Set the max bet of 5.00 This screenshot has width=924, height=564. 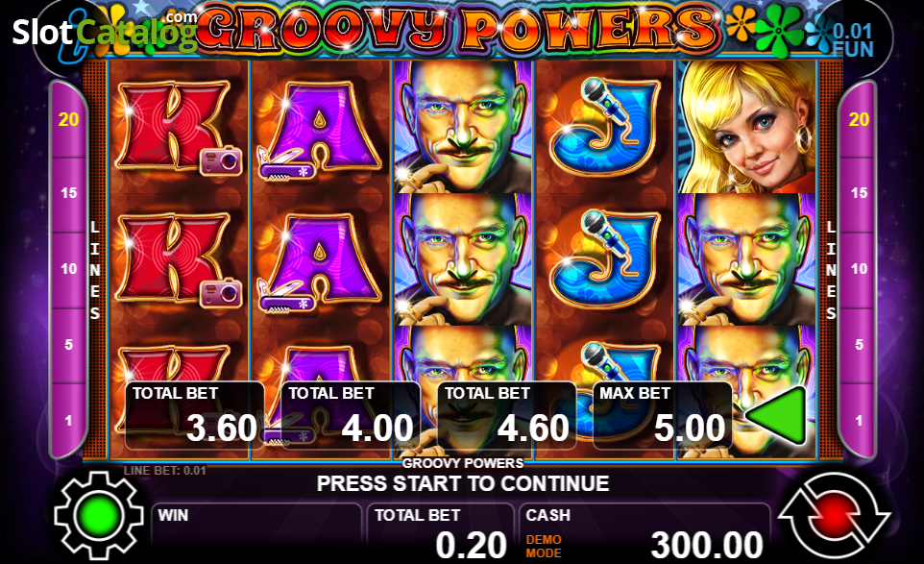pyautogui.click(x=663, y=416)
